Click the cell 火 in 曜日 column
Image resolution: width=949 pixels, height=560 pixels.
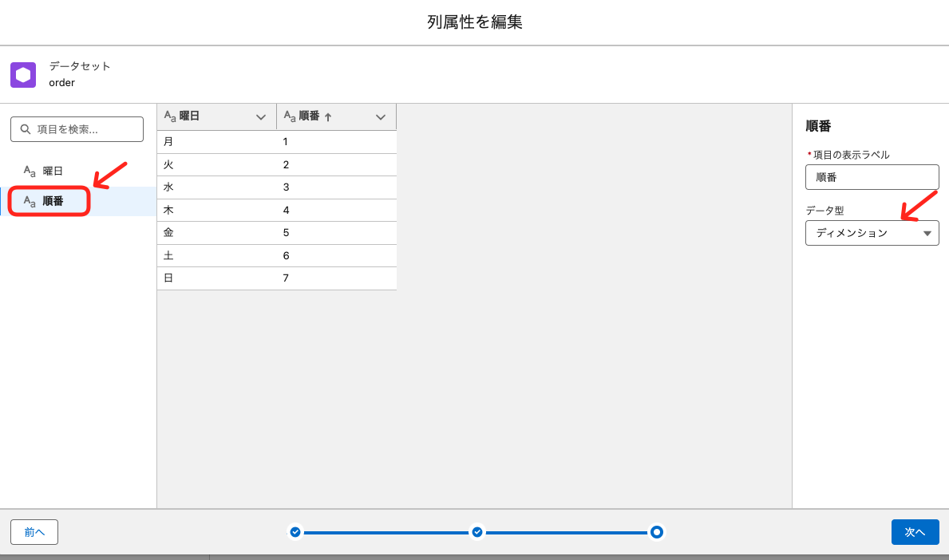pos(216,164)
